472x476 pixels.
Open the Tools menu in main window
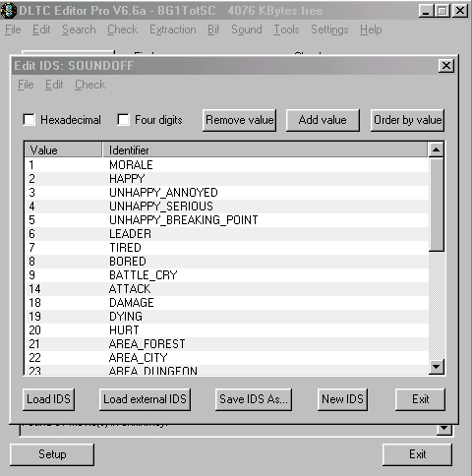286,30
